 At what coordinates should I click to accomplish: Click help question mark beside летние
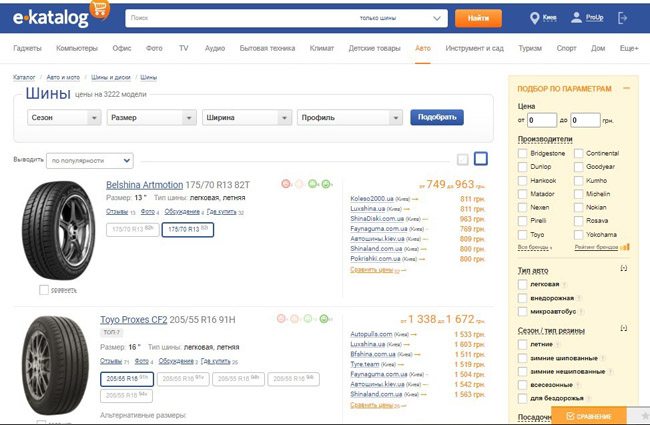[x=558, y=345]
